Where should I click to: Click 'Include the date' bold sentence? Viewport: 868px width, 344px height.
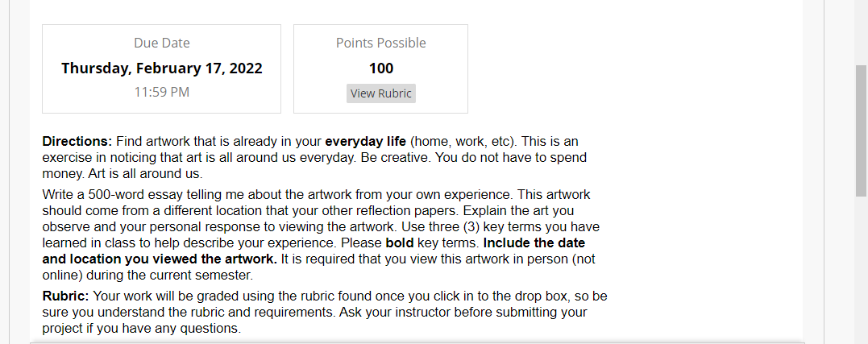(x=534, y=242)
